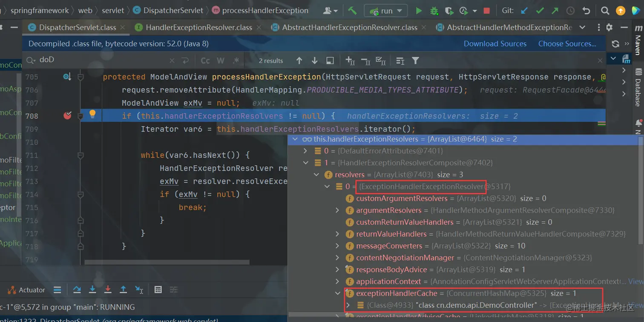Show hidden editor tabs chevron

[582, 27]
